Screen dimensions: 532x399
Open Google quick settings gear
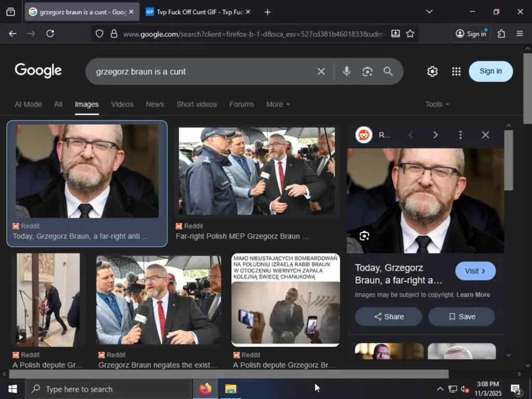(432, 71)
